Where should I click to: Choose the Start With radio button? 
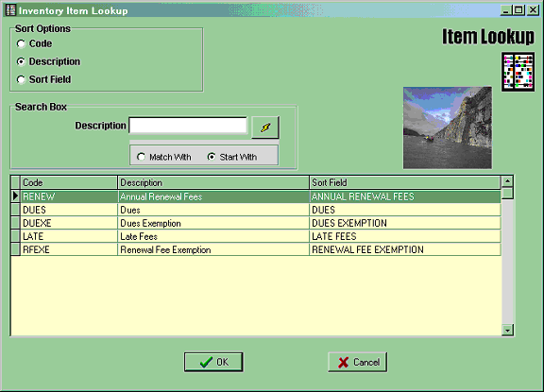coord(212,157)
